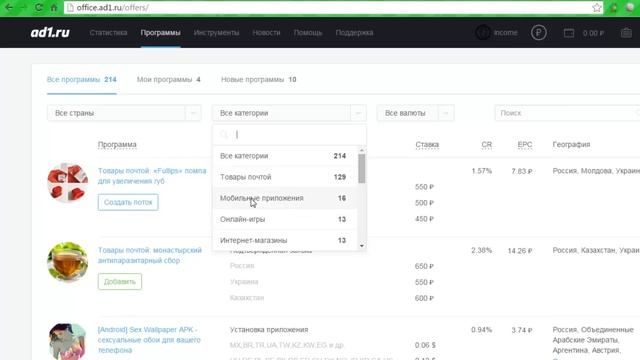Open Sex Wallpaper APK program link
The image size is (640, 360).
click(x=149, y=340)
